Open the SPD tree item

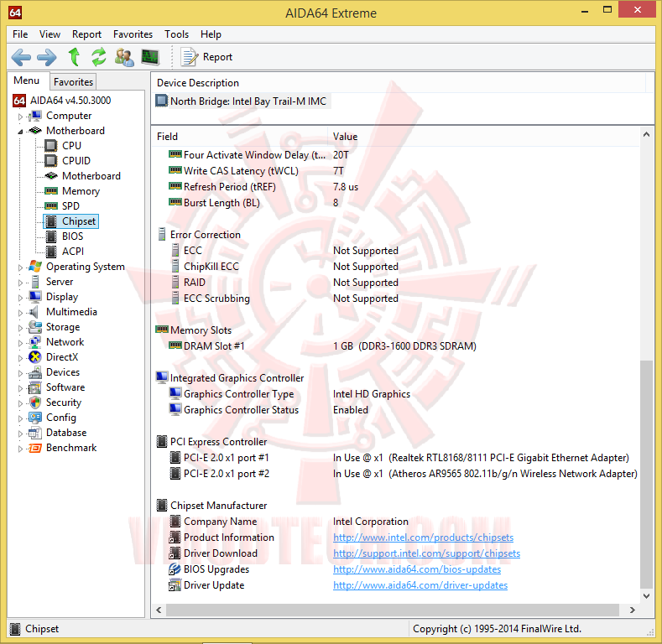[70, 206]
